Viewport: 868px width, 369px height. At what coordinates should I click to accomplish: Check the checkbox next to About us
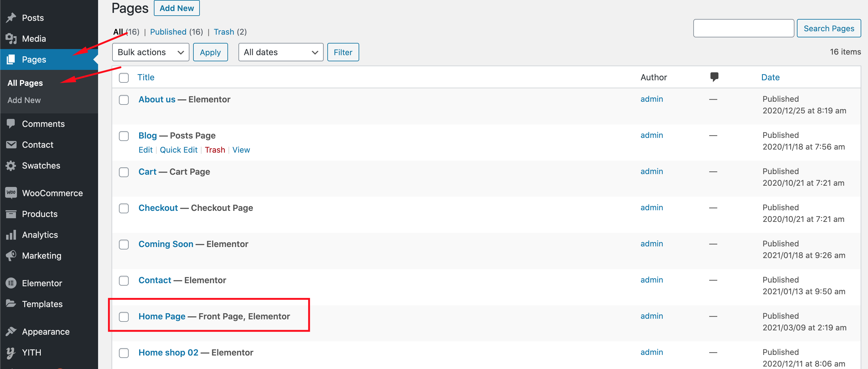pos(124,100)
